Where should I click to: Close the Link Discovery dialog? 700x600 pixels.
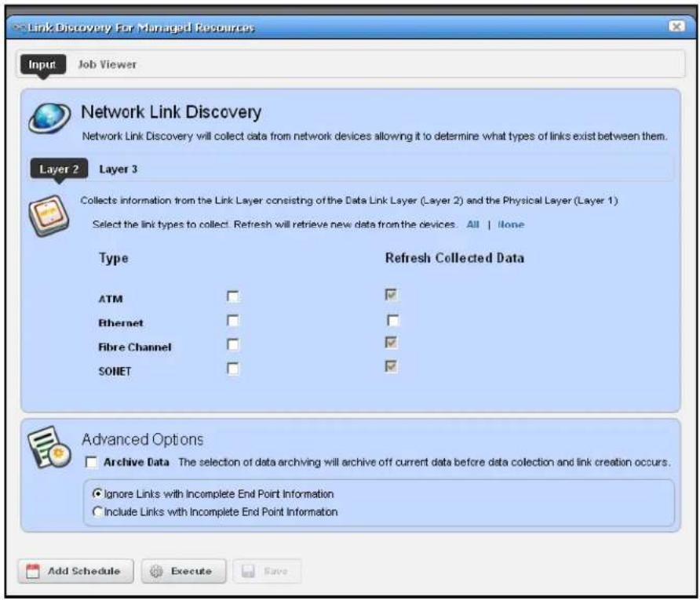[x=676, y=27]
